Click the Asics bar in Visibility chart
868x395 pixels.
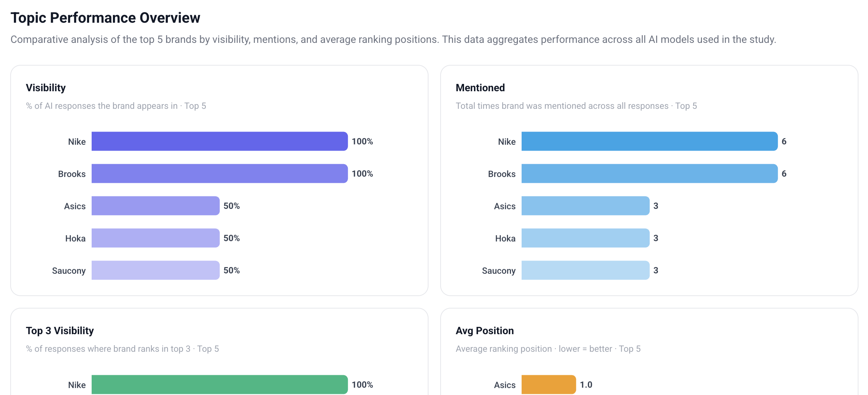click(155, 206)
